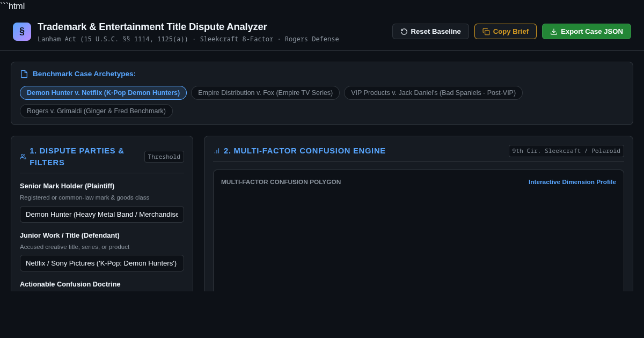Click the Lanham Act subtitle text
Screen dimensions: 644x338
[188, 39]
